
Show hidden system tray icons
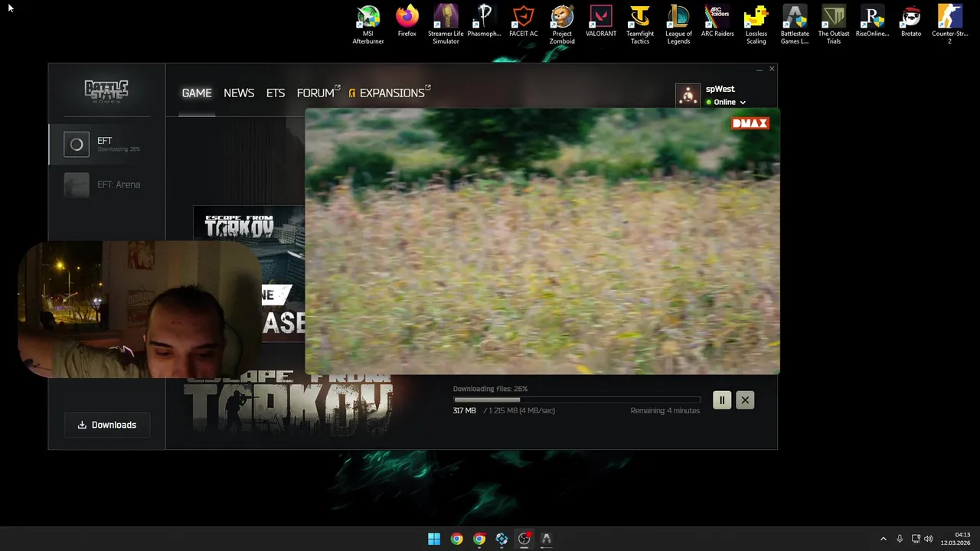(x=883, y=539)
